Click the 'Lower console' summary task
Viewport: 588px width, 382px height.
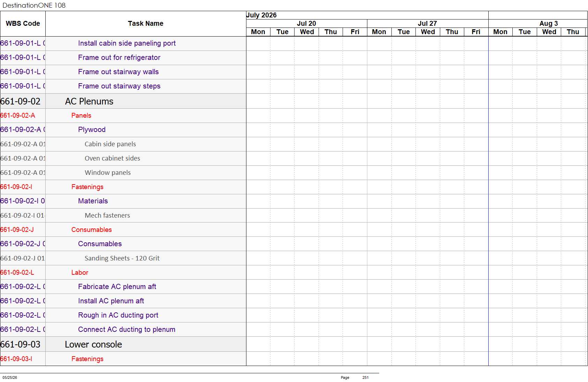point(93,344)
